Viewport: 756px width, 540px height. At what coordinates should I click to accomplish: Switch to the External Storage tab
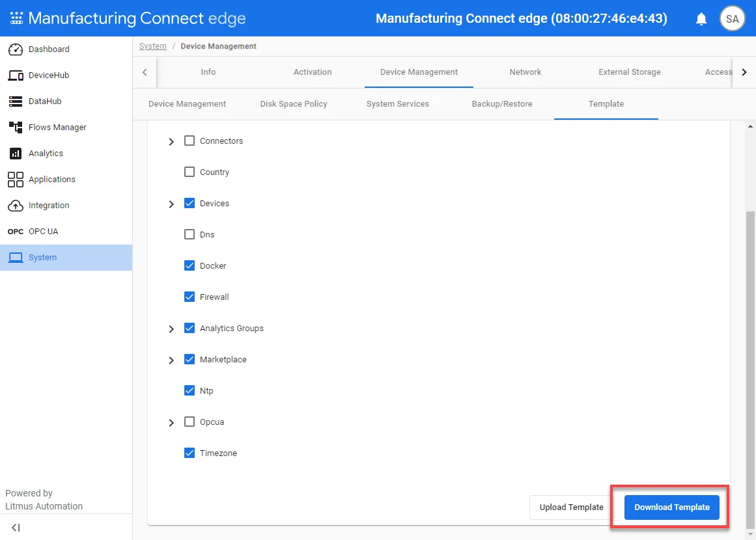[x=629, y=72]
